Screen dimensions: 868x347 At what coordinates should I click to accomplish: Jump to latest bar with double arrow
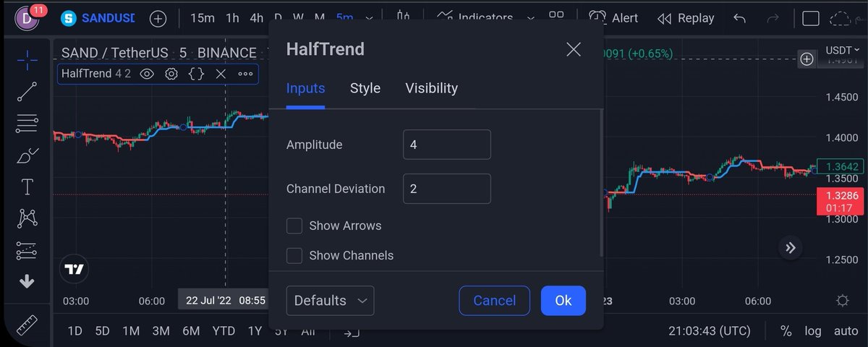[x=791, y=248]
